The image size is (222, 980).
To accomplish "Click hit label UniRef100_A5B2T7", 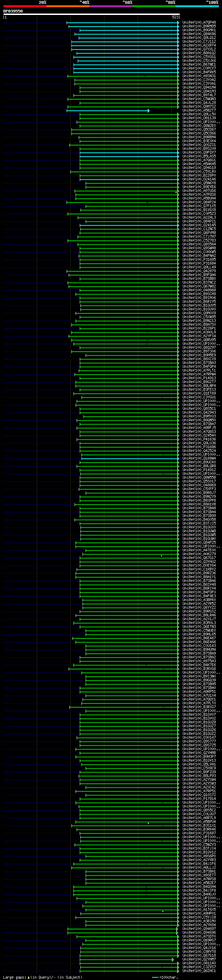I will [199, 110].
